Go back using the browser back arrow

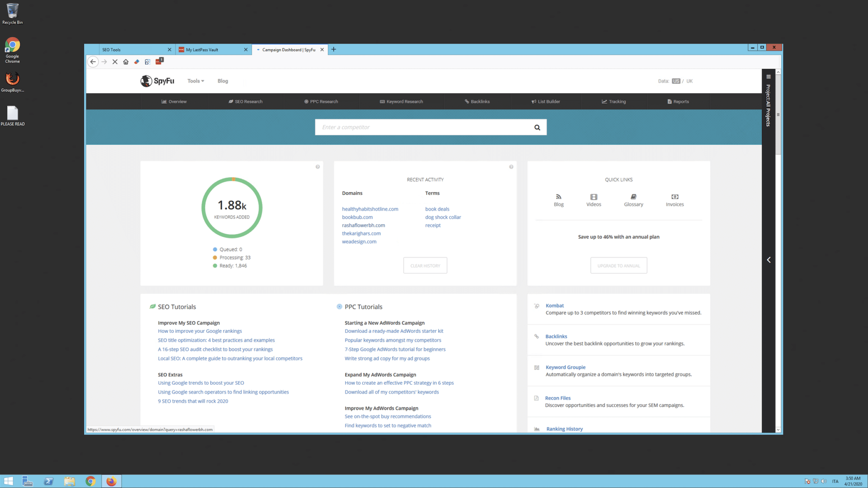[93, 62]
